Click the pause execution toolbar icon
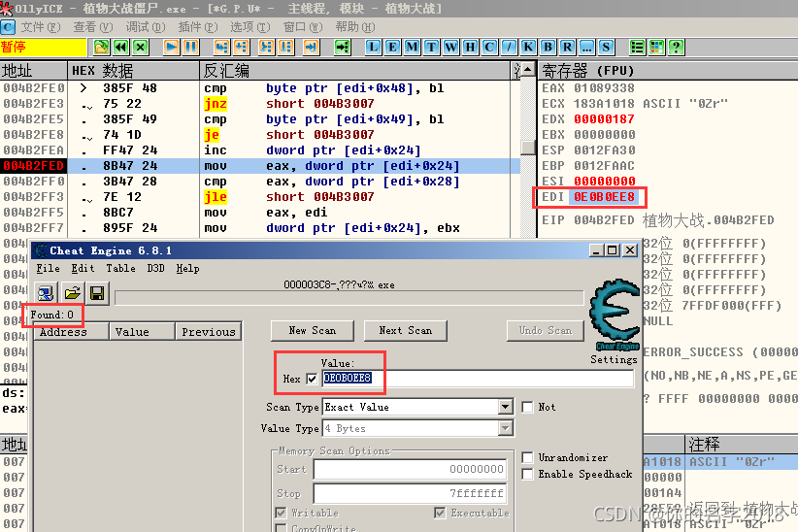The width and height of the screenshot is (798, 532). (191, 48)
